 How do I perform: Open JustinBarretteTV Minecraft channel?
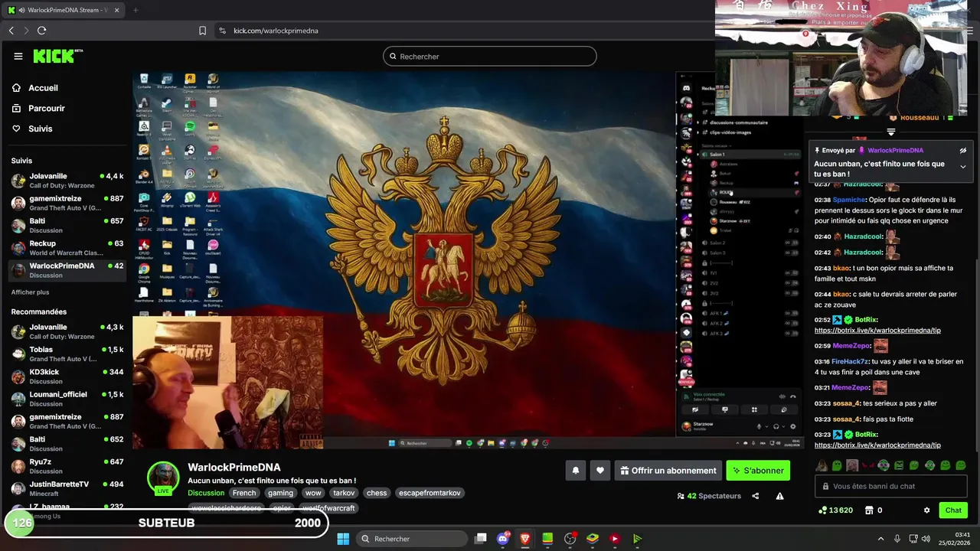(67, 488)
